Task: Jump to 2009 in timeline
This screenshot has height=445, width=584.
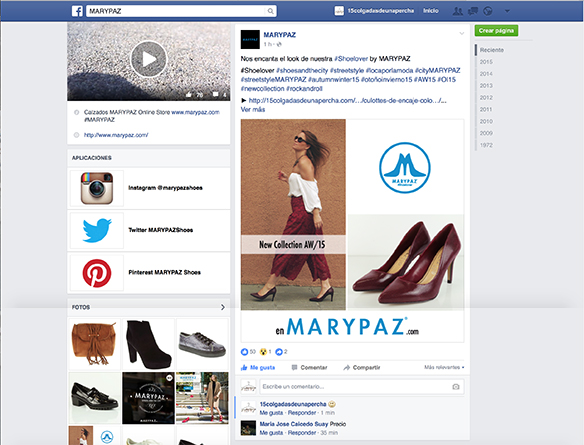Action: (486, 133)
